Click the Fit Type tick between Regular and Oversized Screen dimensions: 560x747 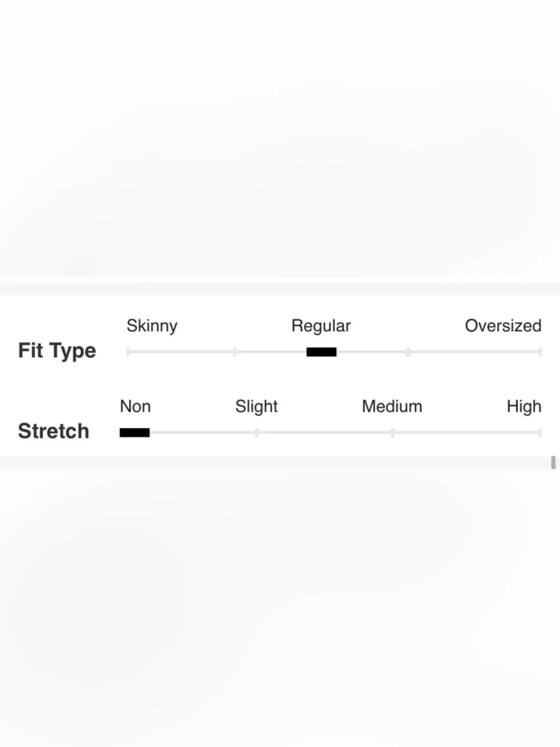click(408, 352)
